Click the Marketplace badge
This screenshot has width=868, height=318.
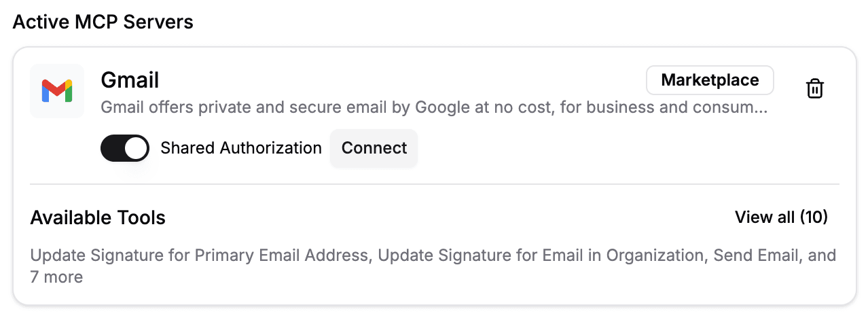point(710,80)
